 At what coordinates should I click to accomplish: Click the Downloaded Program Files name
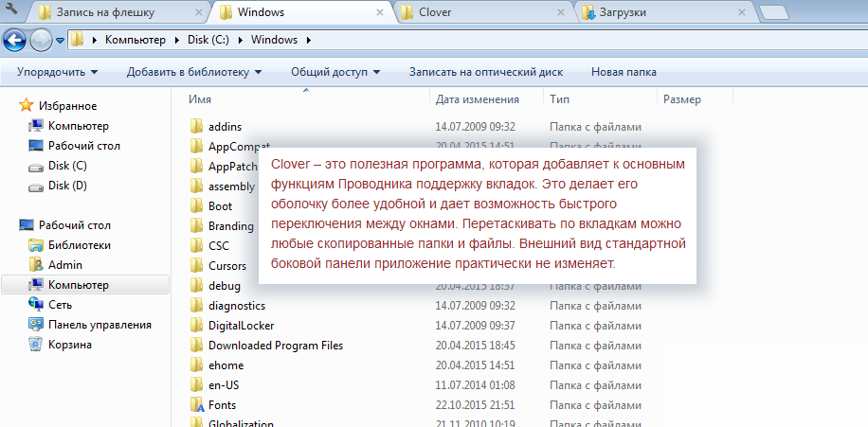coord(276,346)
